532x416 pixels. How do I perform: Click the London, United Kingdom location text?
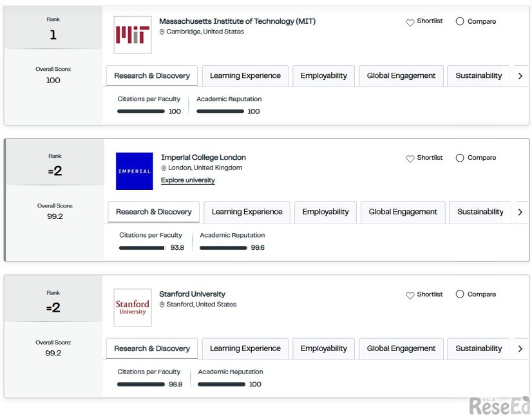coord(205,167)
